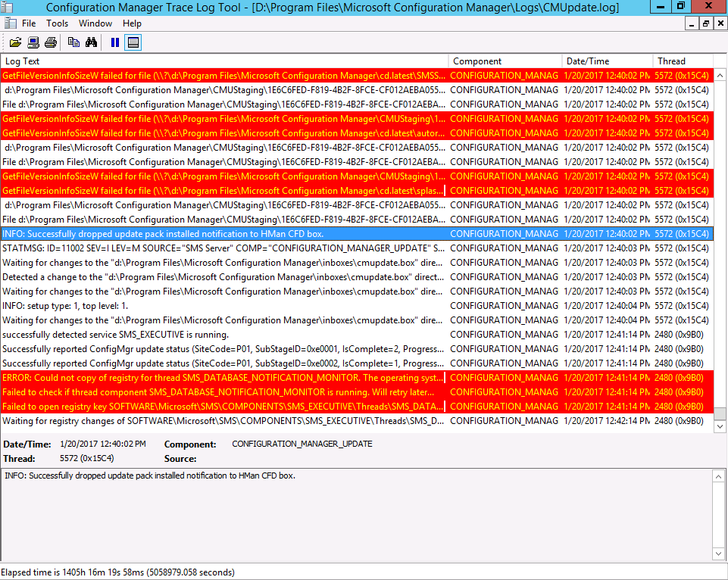Viewport: 728px width, 580px height.
Task: Open the Tools menu
Action: pyautogui.click(x=57, y=23)
